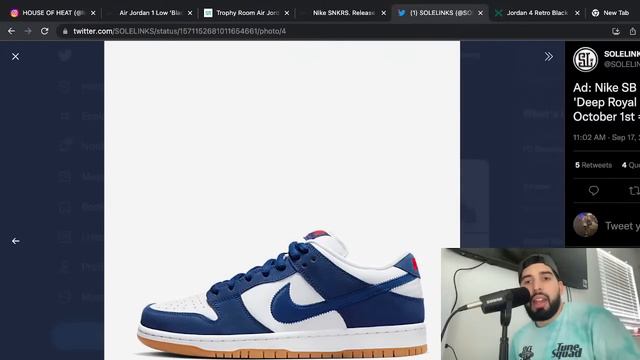Click the browser back arrow
Viewport: 640px width, 360px height.
[11, 31]
